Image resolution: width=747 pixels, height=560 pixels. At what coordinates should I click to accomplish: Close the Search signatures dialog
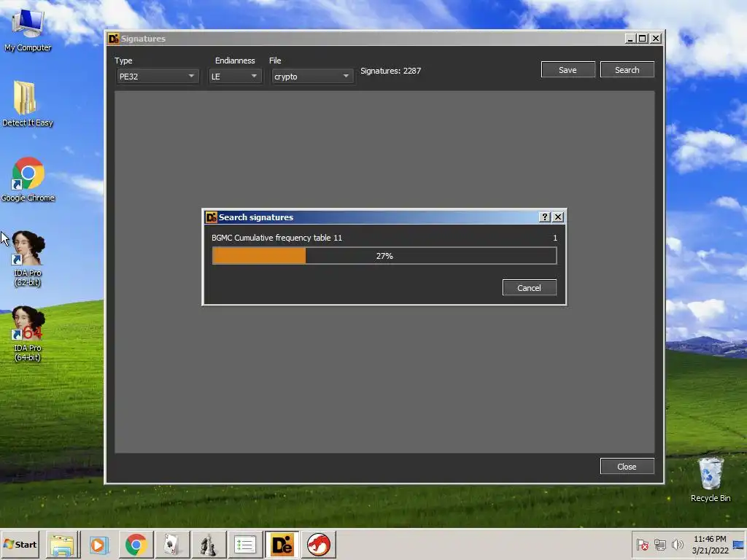point(558,217)
